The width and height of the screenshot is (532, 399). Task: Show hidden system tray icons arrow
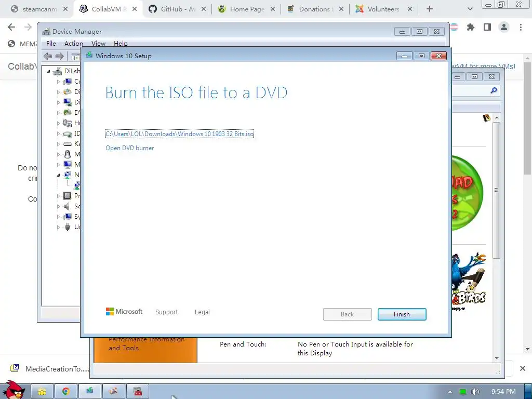pyautogui.click(x=450, y=392)
